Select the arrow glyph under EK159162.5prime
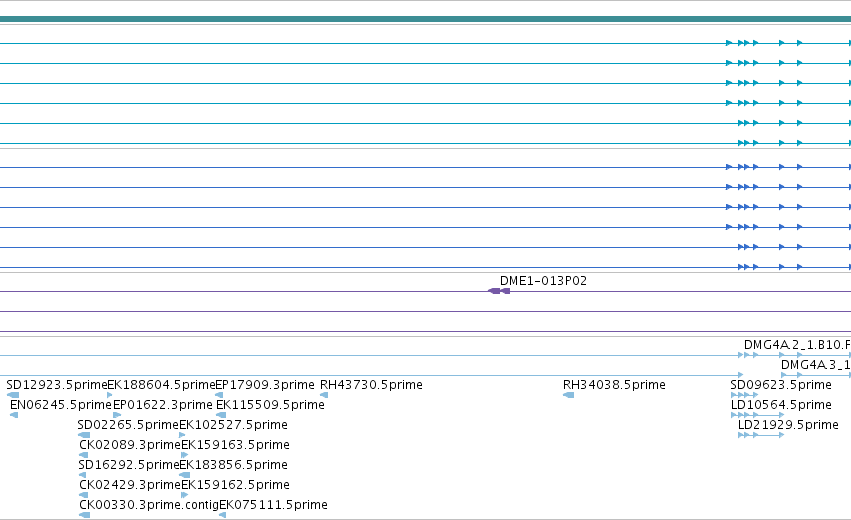This screenshot has height=520, width=851. (185, 496)
